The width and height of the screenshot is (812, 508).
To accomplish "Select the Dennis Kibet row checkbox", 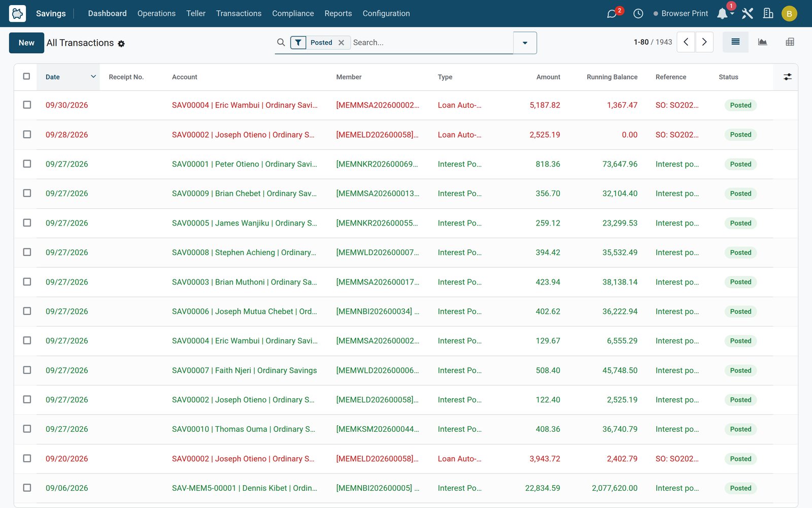I will pos(27,488).
